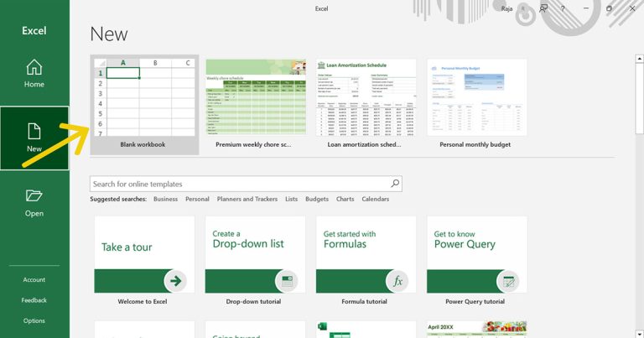
Task: Click the arrow icon on Take a tour
Action: 174,280
